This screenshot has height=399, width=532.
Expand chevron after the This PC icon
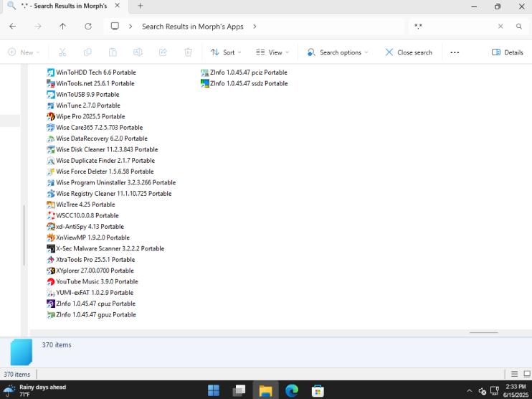(130, 27)
